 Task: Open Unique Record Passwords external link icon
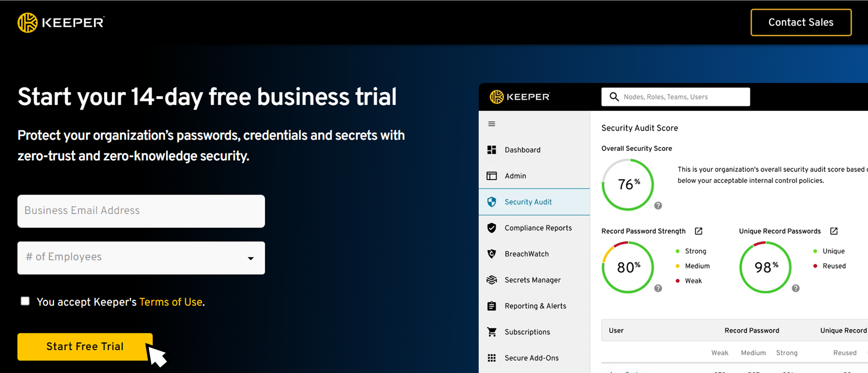[834, 231]
